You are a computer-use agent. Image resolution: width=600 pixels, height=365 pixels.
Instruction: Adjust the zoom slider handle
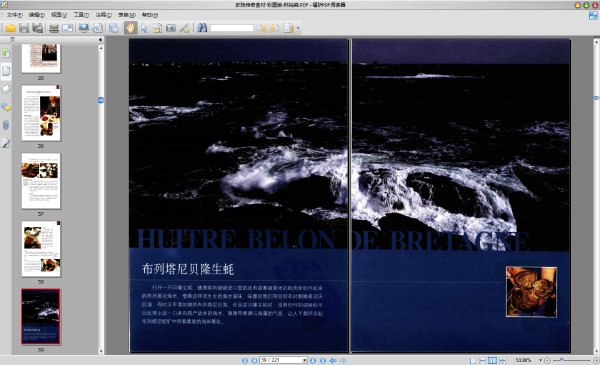(x=562, y=360)
